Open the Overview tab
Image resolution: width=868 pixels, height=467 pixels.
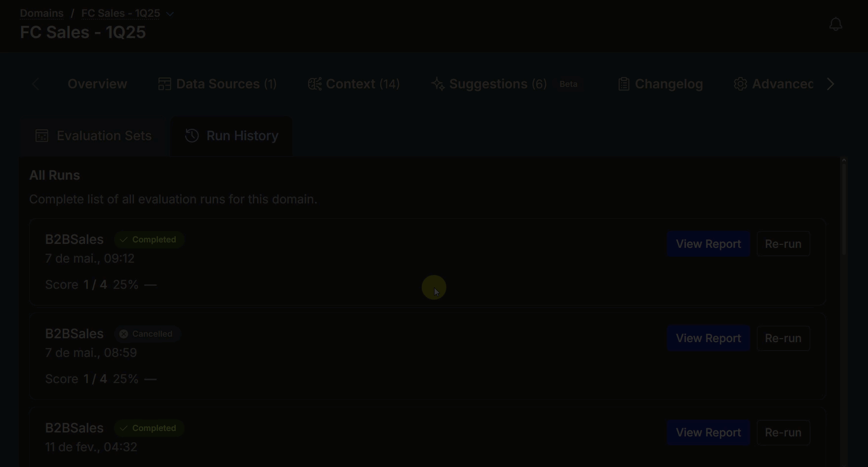pos(97,84)
